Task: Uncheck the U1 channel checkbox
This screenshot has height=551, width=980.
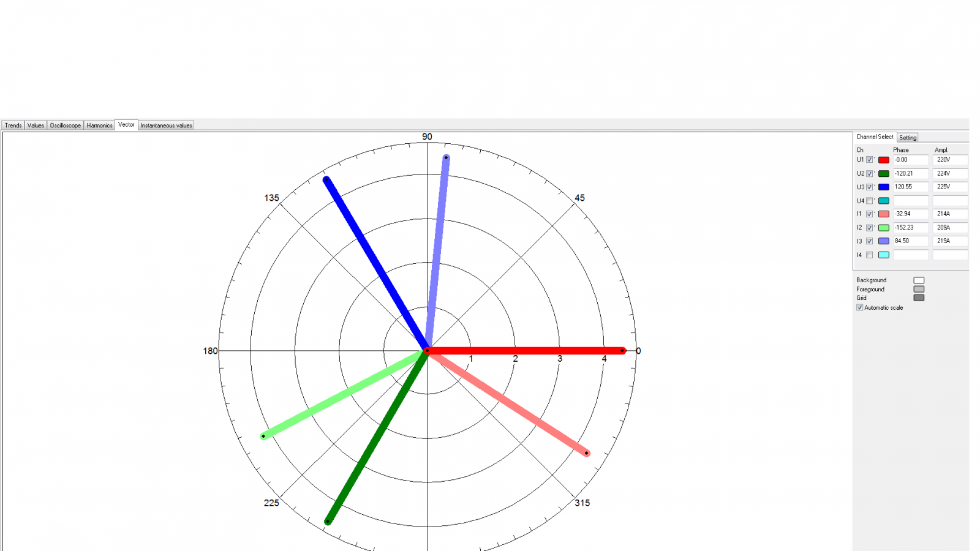Action: tap(869, 160)
